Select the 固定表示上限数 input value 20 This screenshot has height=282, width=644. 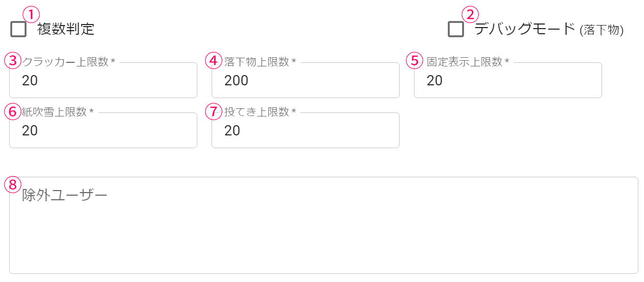click(435, 81)
